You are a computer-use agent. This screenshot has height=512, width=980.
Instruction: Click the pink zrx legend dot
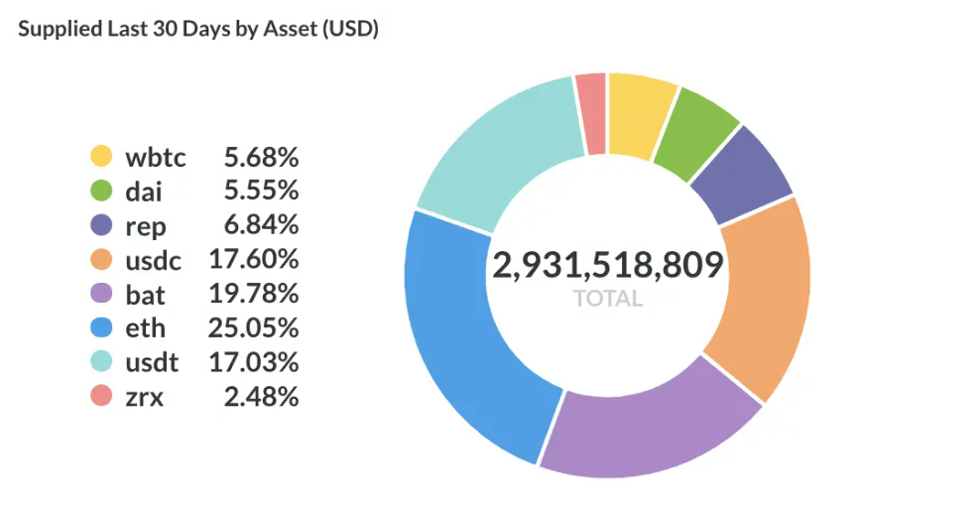click(101, 397)
